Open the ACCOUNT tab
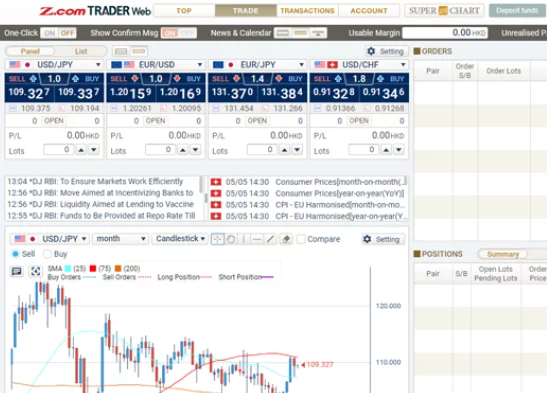The height and width of the screenshot is (393, 547). coord(369,11)
